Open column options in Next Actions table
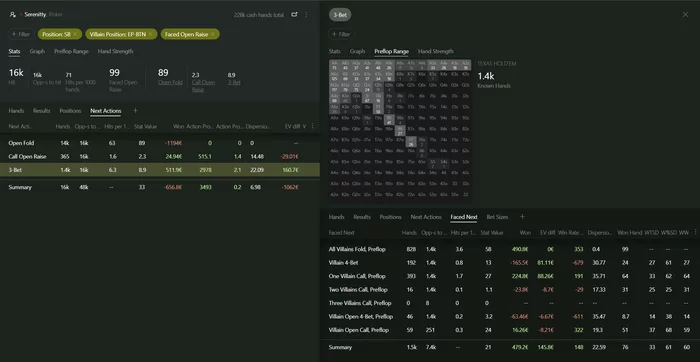This screenshot has height=362, width=700. pyautogui.click(x=312, y=126)
